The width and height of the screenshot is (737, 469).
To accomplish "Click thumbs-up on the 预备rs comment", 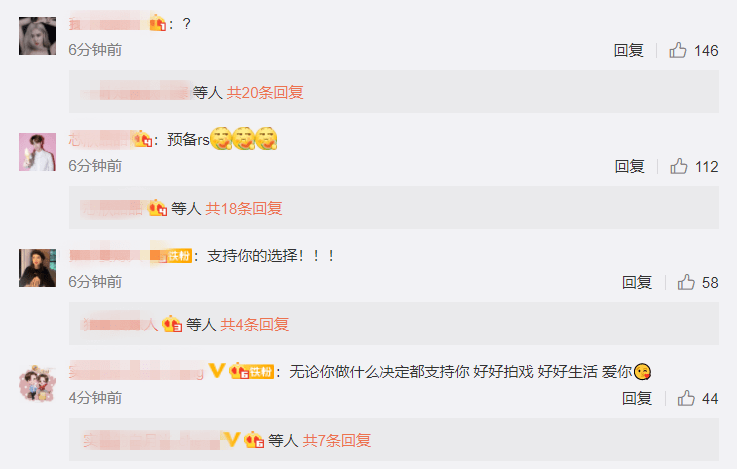I will [679, 166].
